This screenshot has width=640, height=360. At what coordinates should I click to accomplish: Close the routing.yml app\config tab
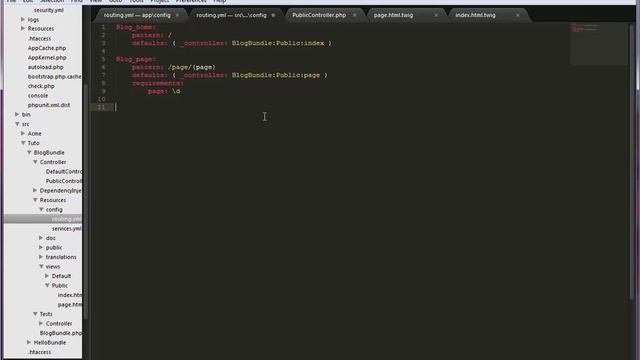click(177, 15)
